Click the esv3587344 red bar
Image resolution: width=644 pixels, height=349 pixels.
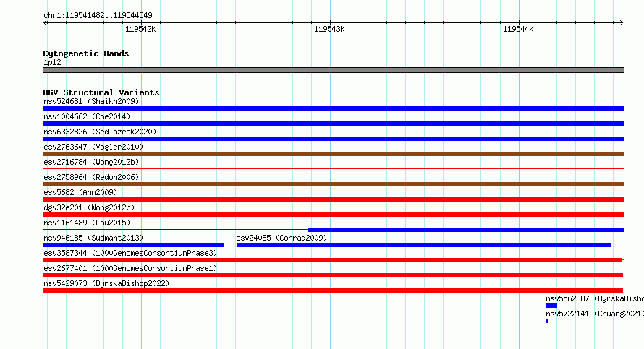(333, 260)
